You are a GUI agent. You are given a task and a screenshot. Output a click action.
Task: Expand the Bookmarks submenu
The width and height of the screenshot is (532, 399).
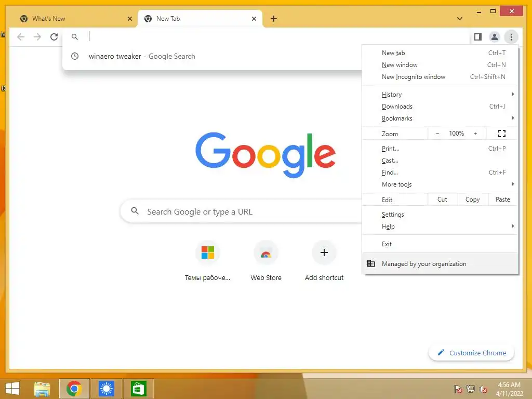click(440, 118)
